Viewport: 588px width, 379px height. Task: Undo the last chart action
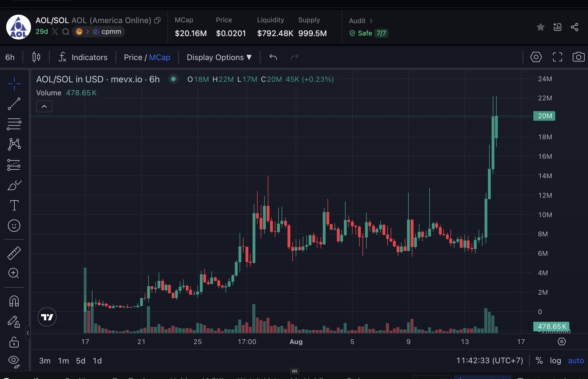click(x=273, y=57)
